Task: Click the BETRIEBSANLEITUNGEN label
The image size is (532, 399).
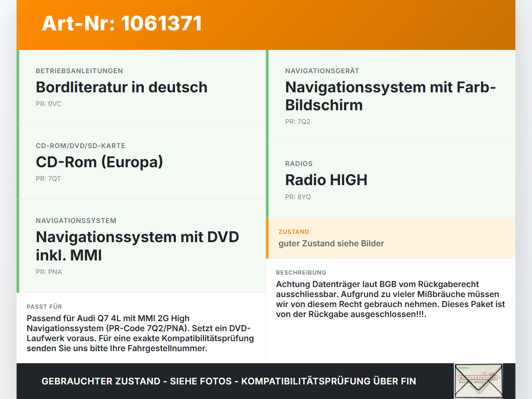Action: tap(79, 71)
